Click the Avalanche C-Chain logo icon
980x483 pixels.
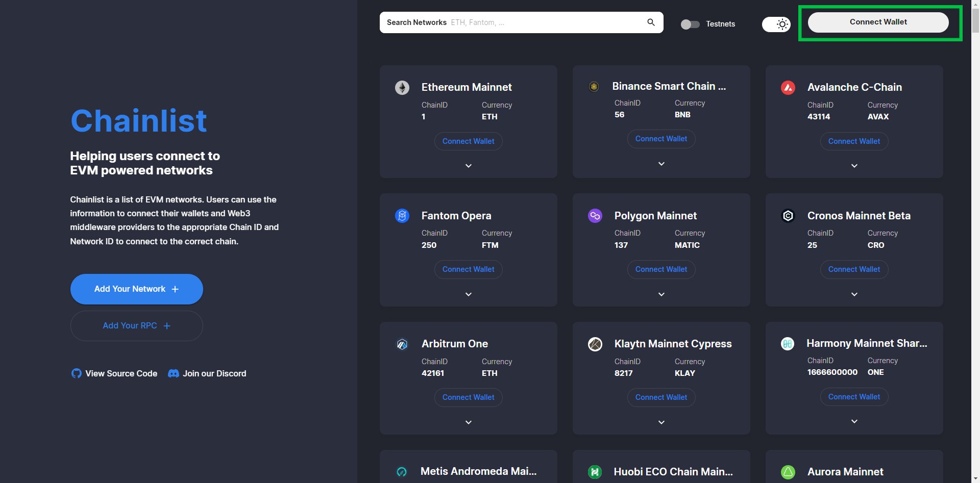[x=788, y=88]
